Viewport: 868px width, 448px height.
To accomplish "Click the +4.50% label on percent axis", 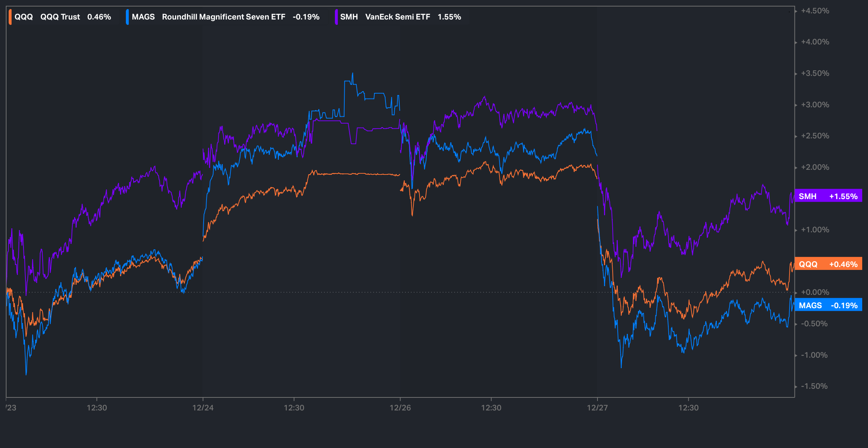I will tap(815, 11).
